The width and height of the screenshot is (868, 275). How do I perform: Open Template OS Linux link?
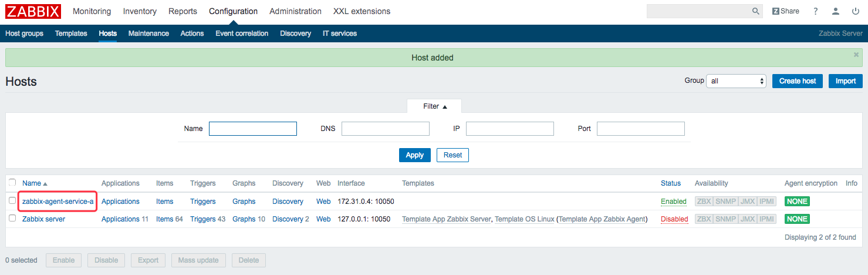pos(524,219)
